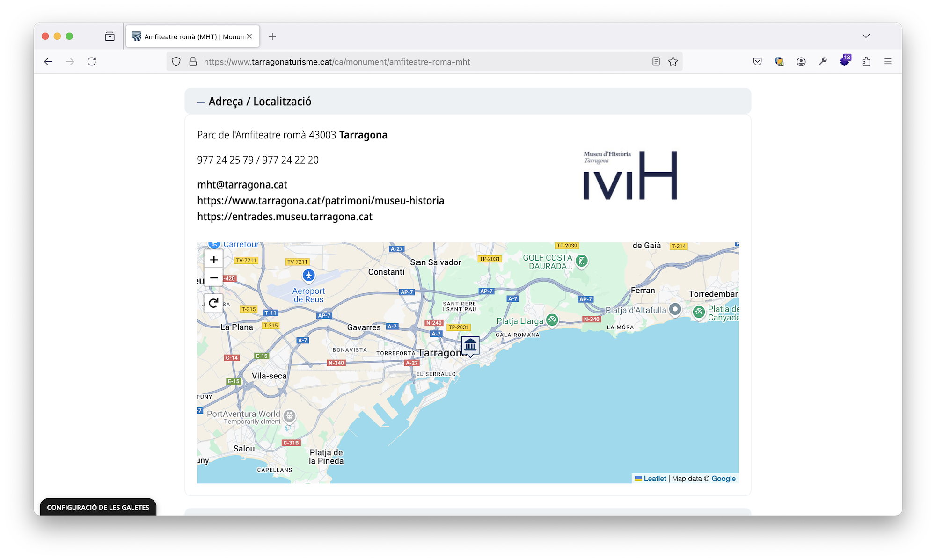Open the Firefox account icon
The height and width of the screenshot is (560, 936).
pos(801,62)
